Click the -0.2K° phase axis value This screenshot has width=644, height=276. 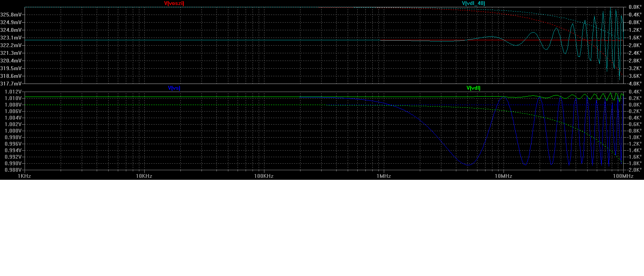(x=635, y=111)
